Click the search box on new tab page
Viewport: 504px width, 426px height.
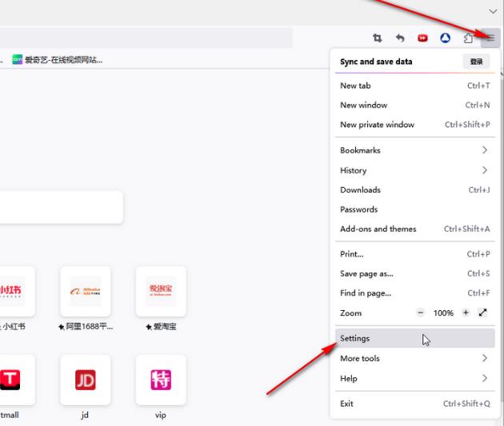[61, 207]
